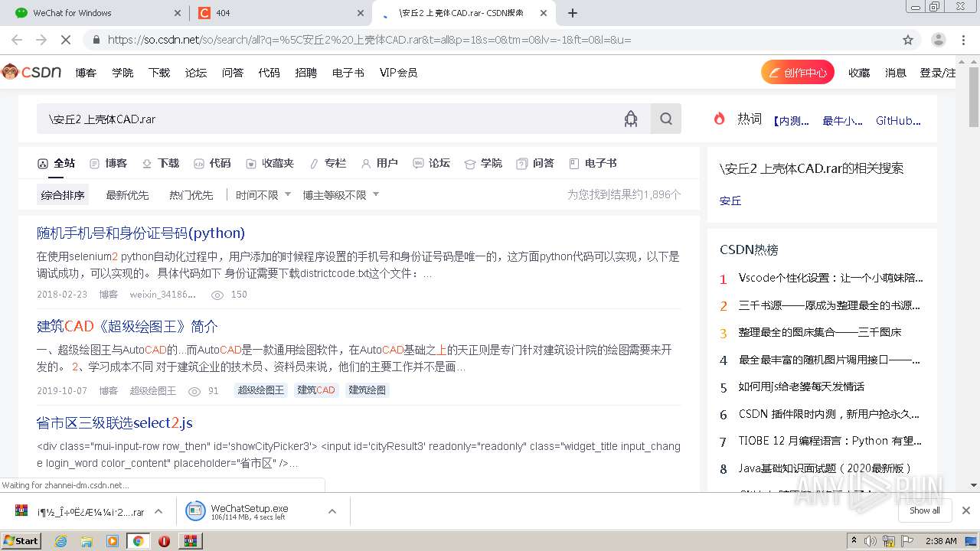Click the volume icon in system tray
Screen dimensions: 980x551
pos(872,541)
